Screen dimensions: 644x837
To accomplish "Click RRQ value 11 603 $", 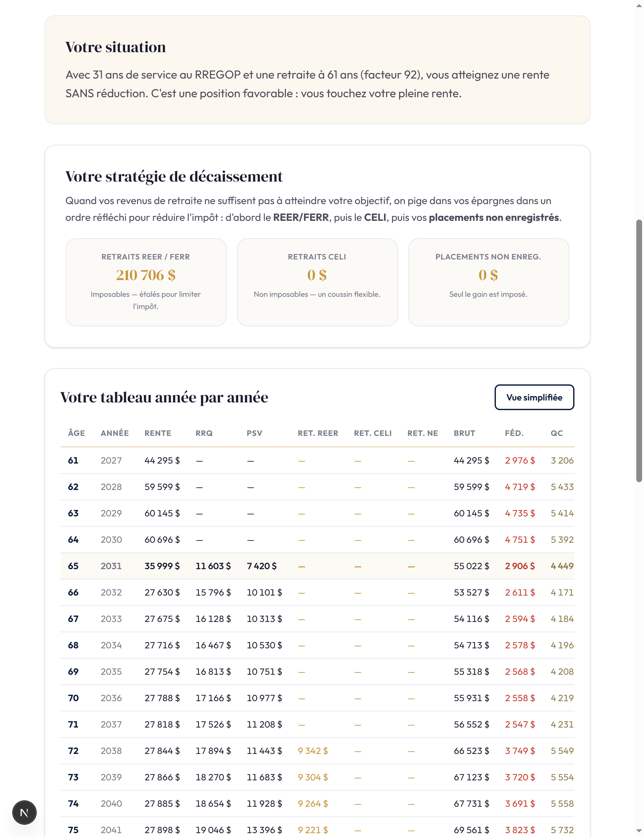I will (213, 566).
